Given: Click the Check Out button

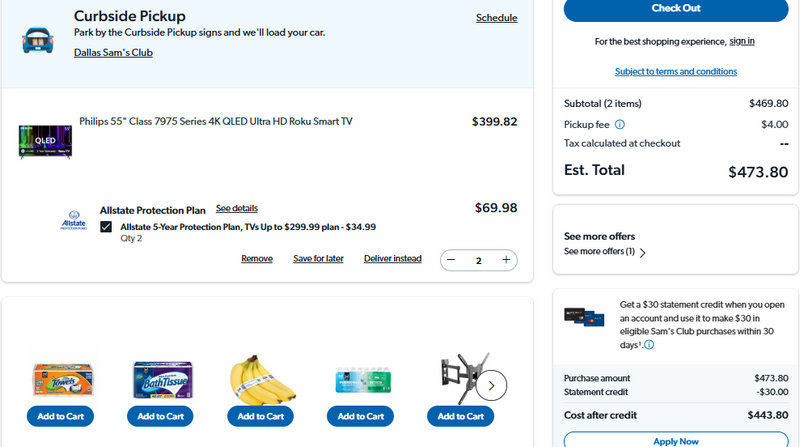Looking at the screenshot, I should tap(676, 8).
